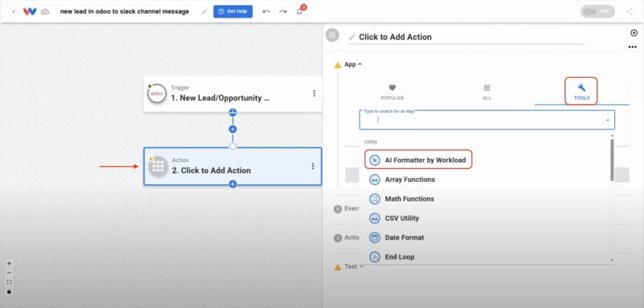The height and width of the screenshot is (308, 644).
Task: Open the trigger node's three-dot menu
Action: tap(314, 94)
